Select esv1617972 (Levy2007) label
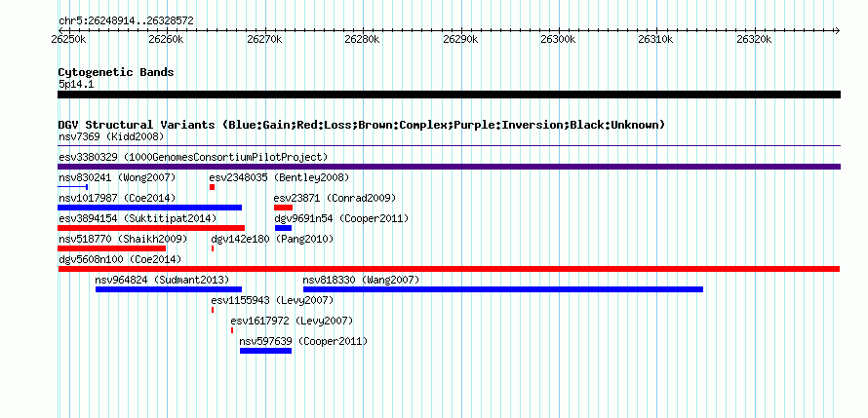 pos(292,321)
